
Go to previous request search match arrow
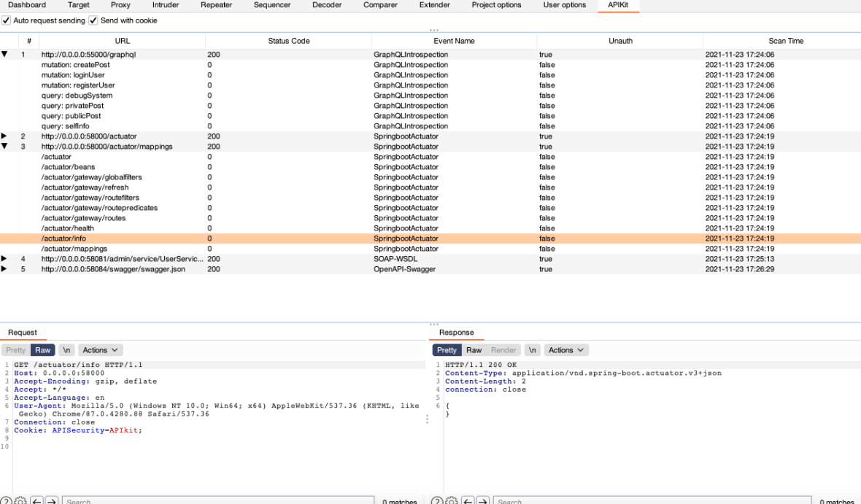pyautogui.click(x=36, y=500)
